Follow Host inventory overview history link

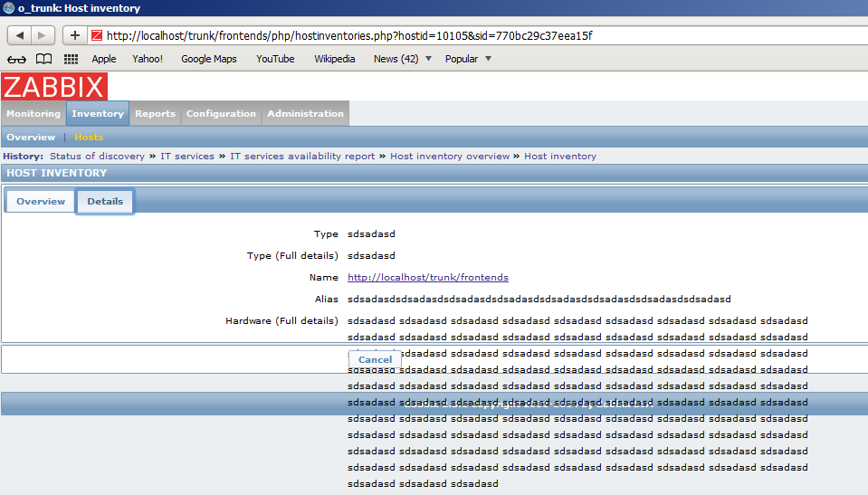[450, 157]
